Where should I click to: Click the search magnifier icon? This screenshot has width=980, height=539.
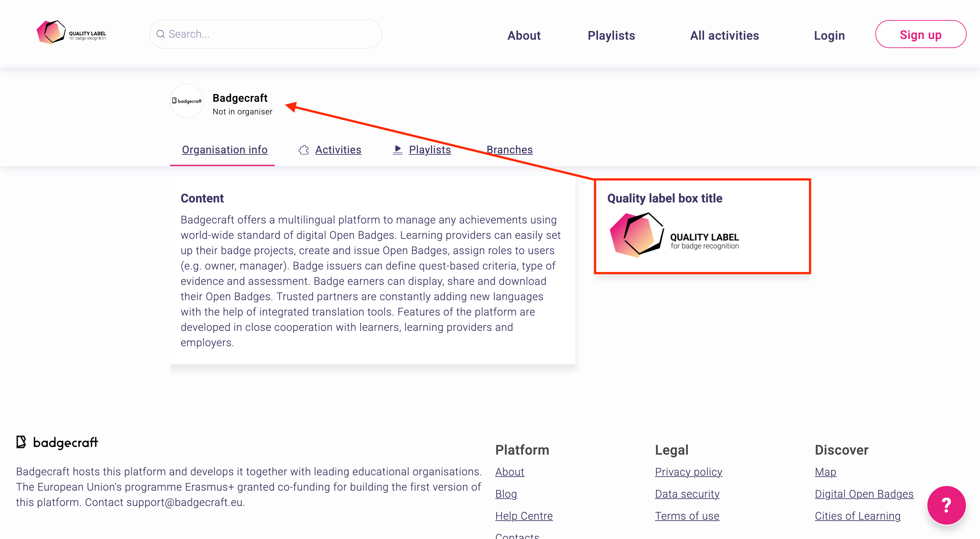click(x=161, y=34)
